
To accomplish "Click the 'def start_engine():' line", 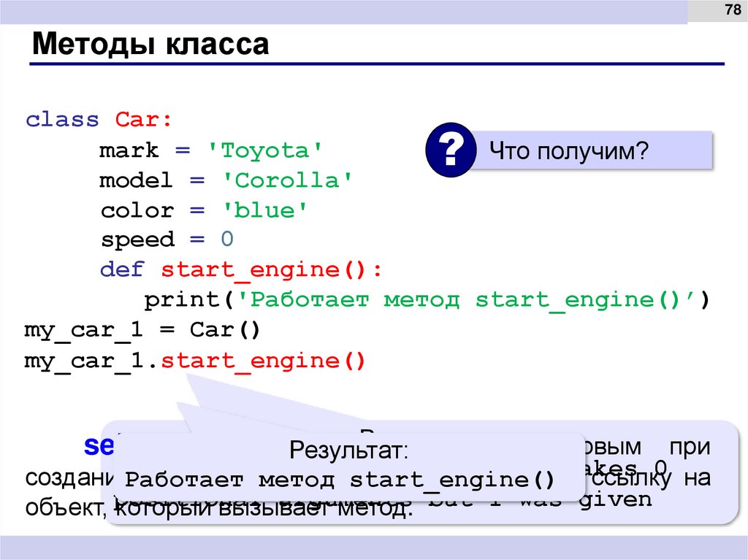I will pyautogui.click(x=241, y=270).
